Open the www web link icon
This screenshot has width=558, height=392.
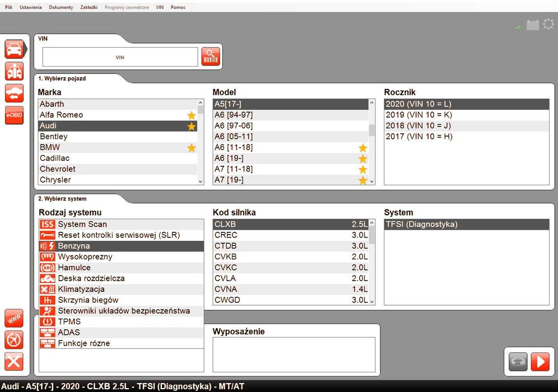point(14,319)
